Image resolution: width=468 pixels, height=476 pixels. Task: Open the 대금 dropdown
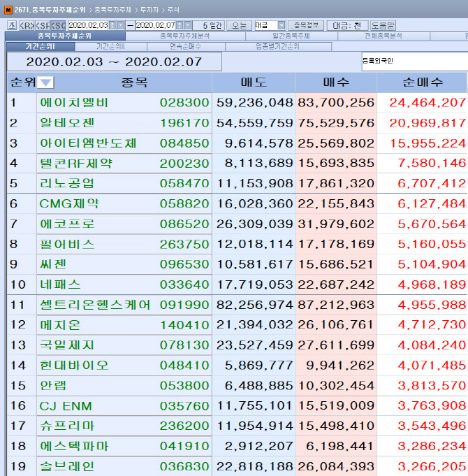coord(281,25)
